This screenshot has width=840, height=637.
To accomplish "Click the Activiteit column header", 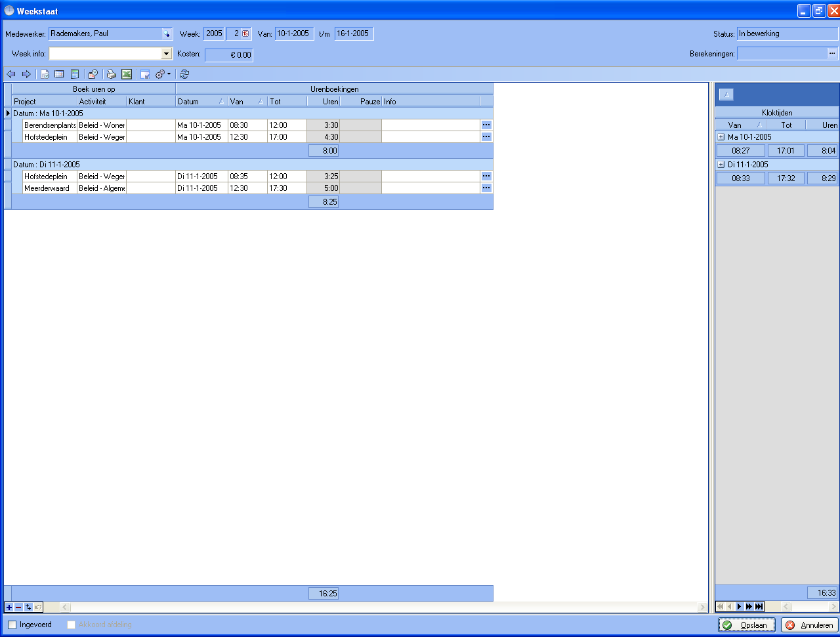I will pos(102,102).
